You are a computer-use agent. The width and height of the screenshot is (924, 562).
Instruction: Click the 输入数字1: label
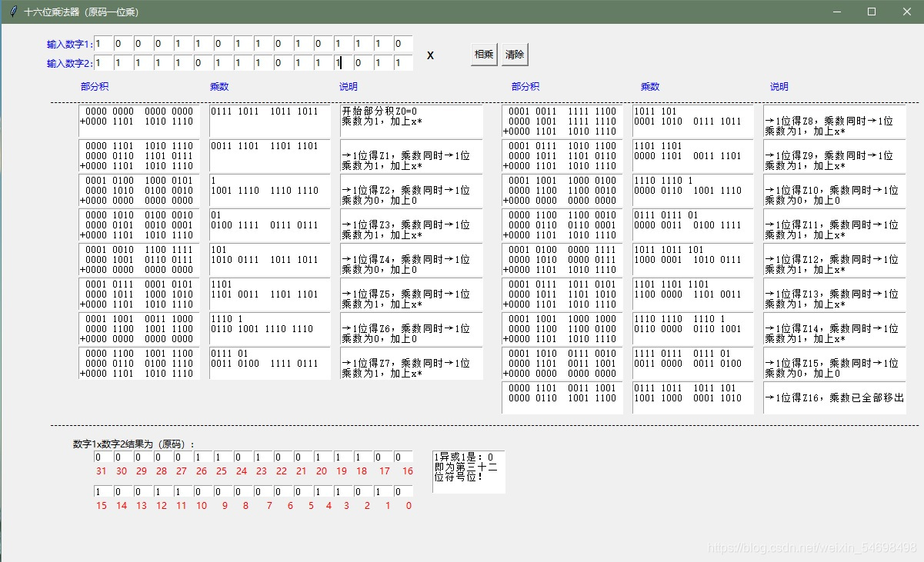[x=69, y=45]
